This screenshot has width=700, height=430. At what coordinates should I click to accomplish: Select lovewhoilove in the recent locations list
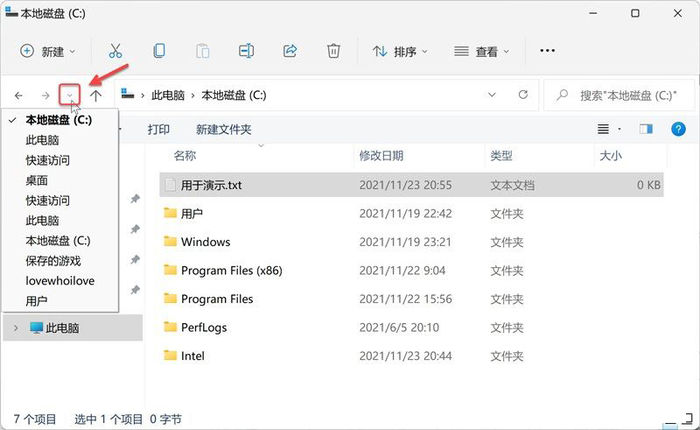(60, 280)
